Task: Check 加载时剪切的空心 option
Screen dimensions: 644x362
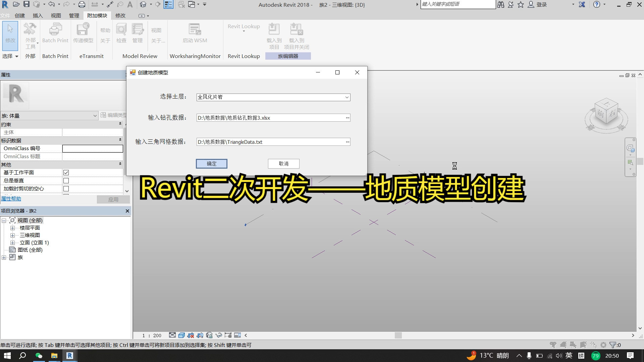Action: pyautogui.click(x=66, y=188)
